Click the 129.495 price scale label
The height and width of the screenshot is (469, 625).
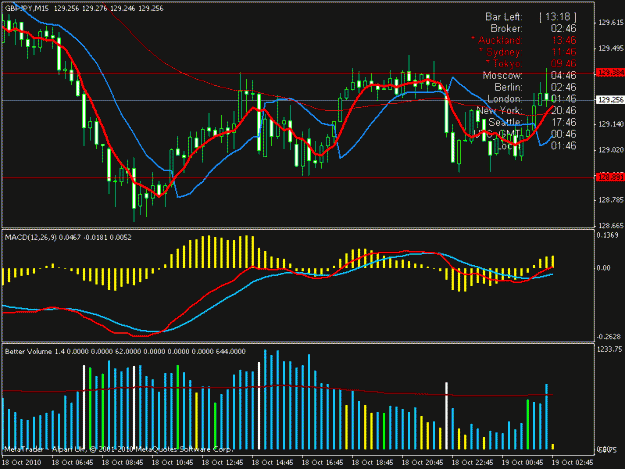[x=611, y=48]
